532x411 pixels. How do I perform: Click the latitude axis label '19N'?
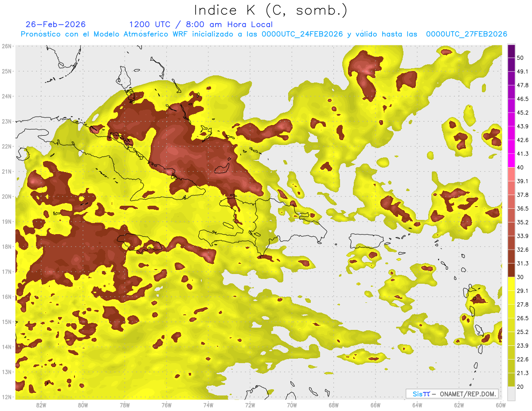7,222
